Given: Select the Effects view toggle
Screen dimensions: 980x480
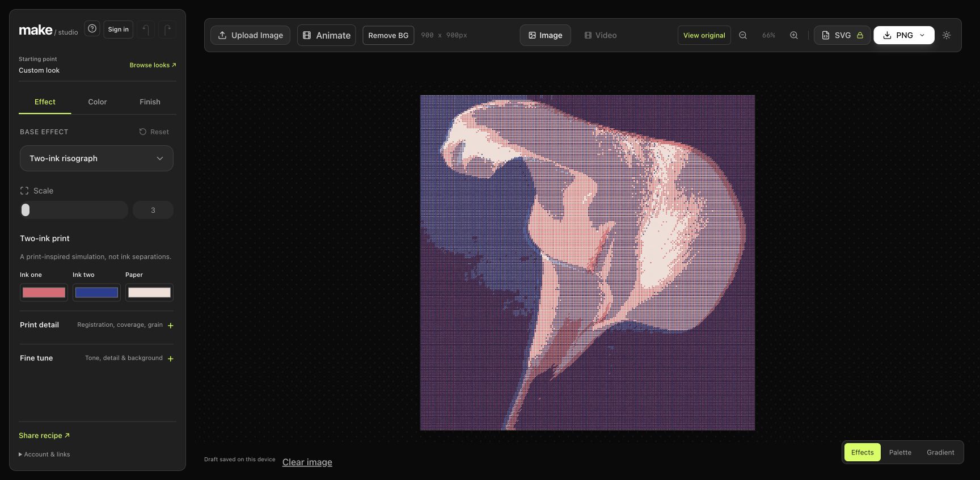Looking at the screenshot, I should pyautogui.click(x=862, y=452).
